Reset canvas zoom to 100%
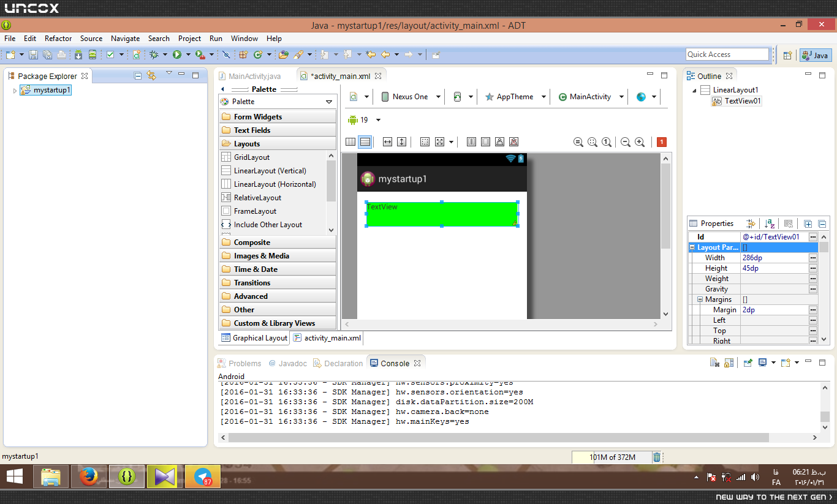The height and width of the screenshot is (504, 837). coord(607,142)
